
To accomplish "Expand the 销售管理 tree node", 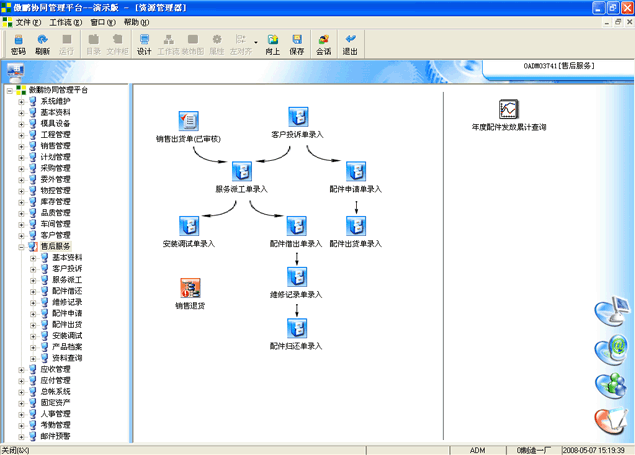I will (x=21, y=145).
